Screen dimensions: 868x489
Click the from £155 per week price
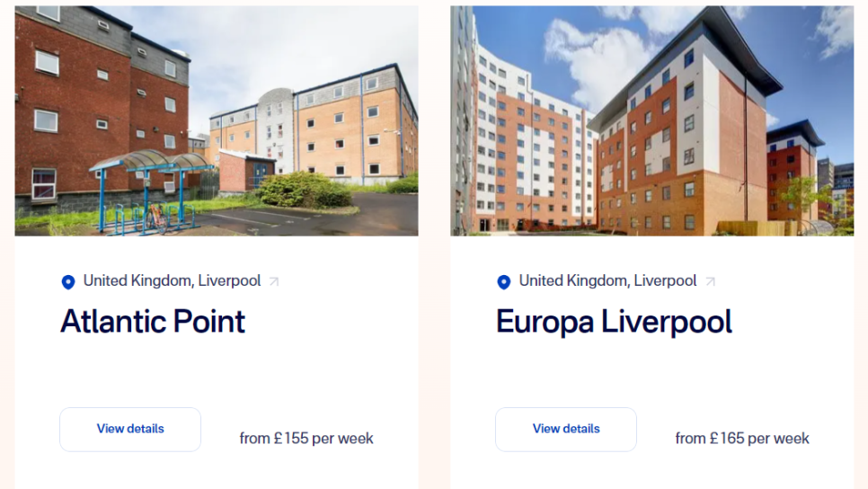coord(306,439)
